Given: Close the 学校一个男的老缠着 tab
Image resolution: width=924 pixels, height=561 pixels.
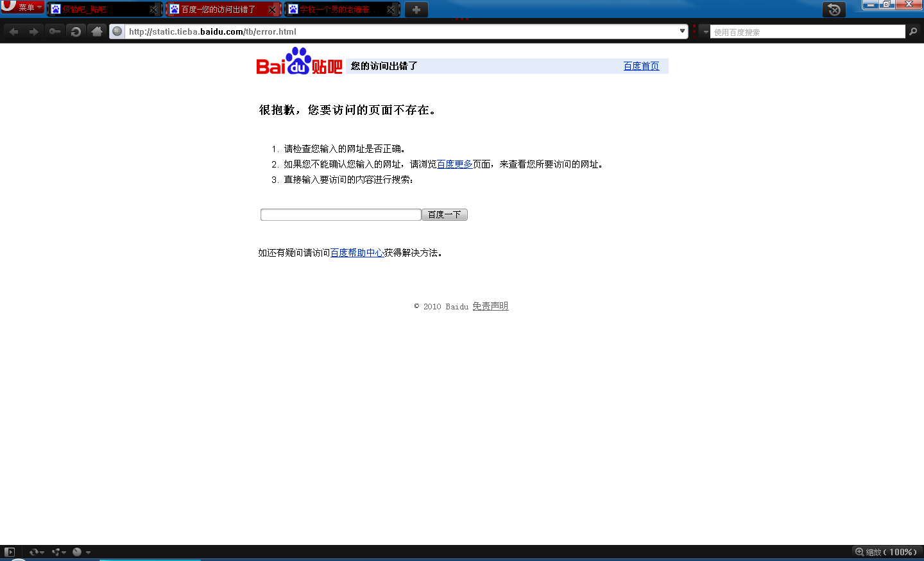Looking at the screenshot, I should [x=391, y=10].
